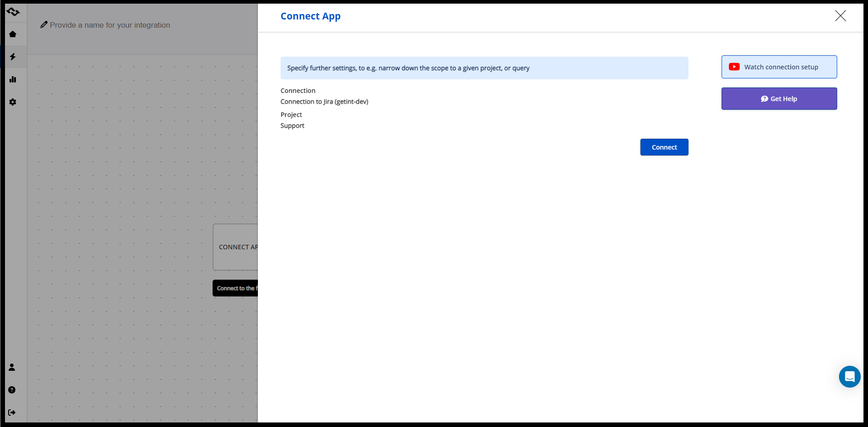Open settings with the gear icon
The width and height of the screenshot is (868, 427).
coord(13,102)
